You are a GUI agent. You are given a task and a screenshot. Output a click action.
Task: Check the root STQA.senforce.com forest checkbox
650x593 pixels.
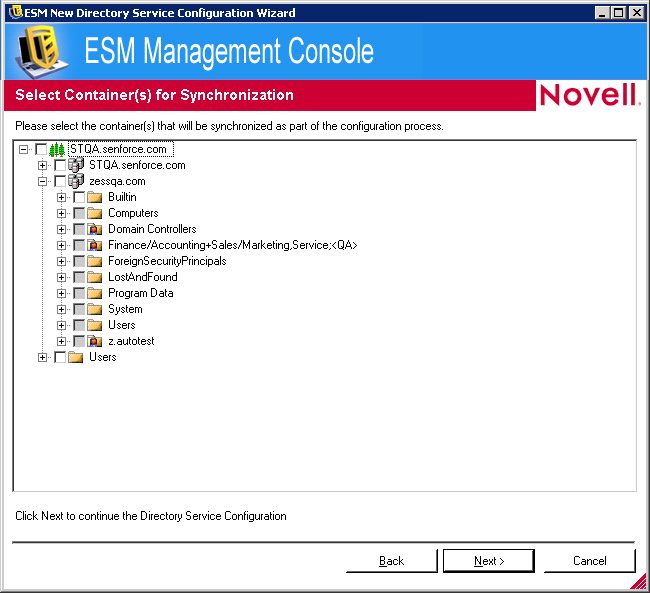[41, 149]
